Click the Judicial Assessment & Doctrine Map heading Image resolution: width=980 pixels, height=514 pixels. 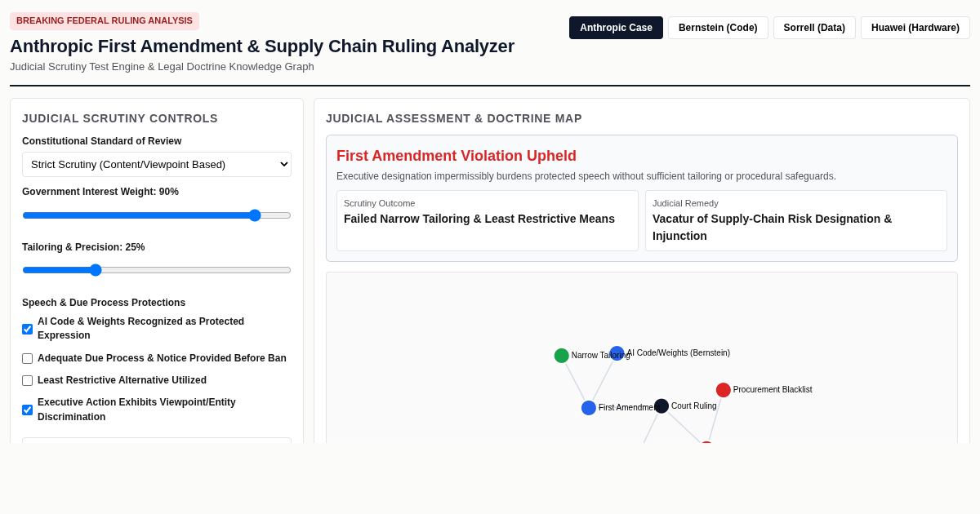click(x=454, y=118)
